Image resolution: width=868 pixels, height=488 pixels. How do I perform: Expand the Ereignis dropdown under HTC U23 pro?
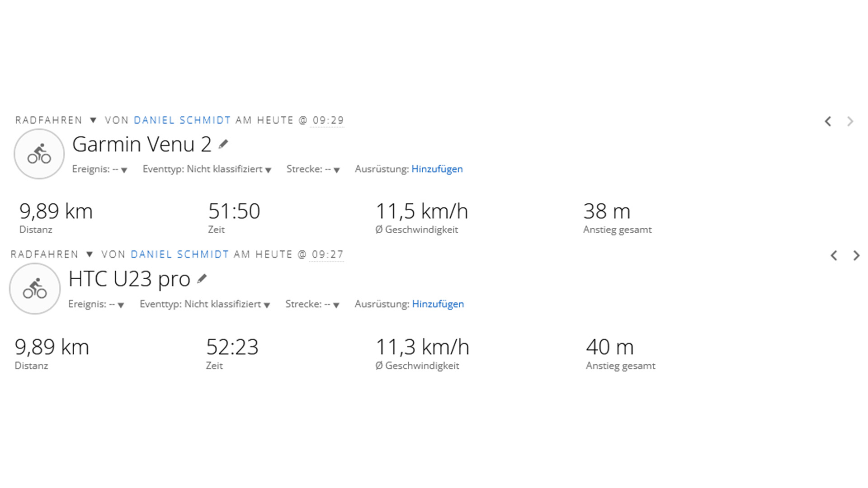tap(121, 305)
